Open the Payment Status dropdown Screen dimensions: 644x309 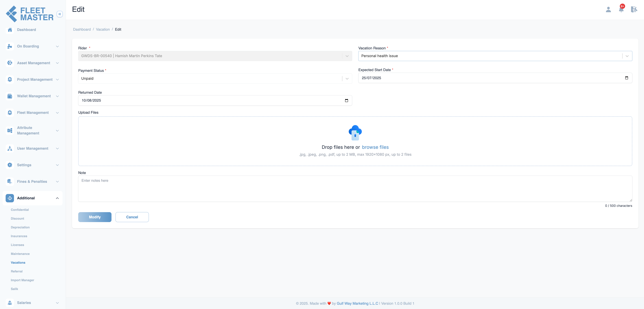(x=347, y=79)
